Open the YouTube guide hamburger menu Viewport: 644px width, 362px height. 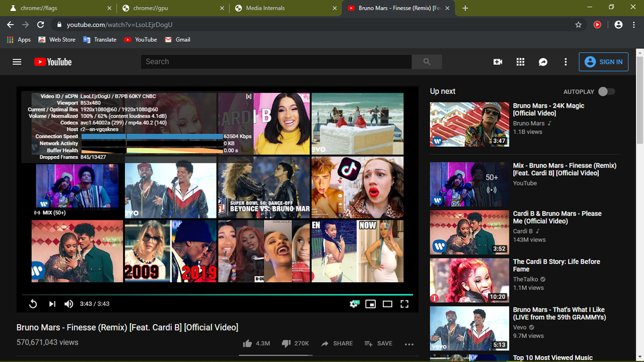[17, 62]
